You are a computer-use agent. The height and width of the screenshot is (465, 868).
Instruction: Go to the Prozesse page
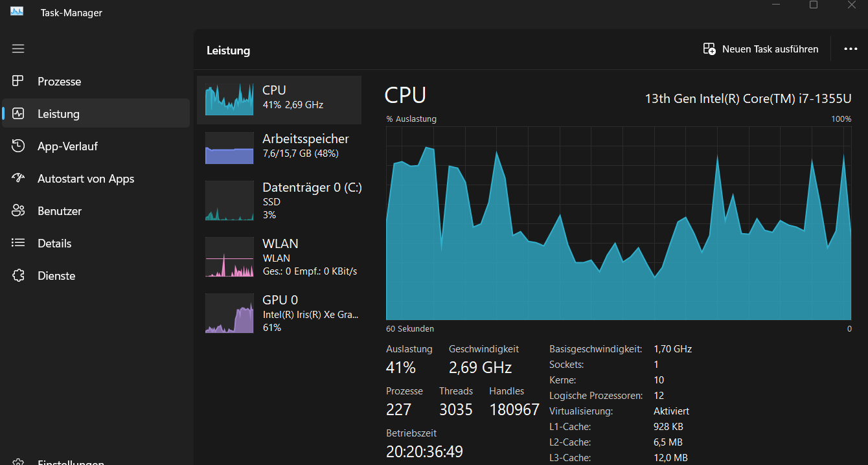[96, 82]
